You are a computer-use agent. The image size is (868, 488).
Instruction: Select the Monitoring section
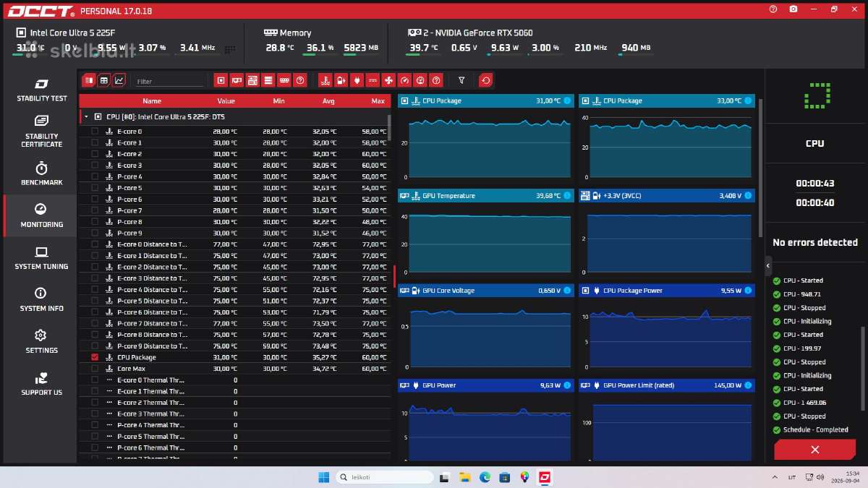click(x=41, y=215)
